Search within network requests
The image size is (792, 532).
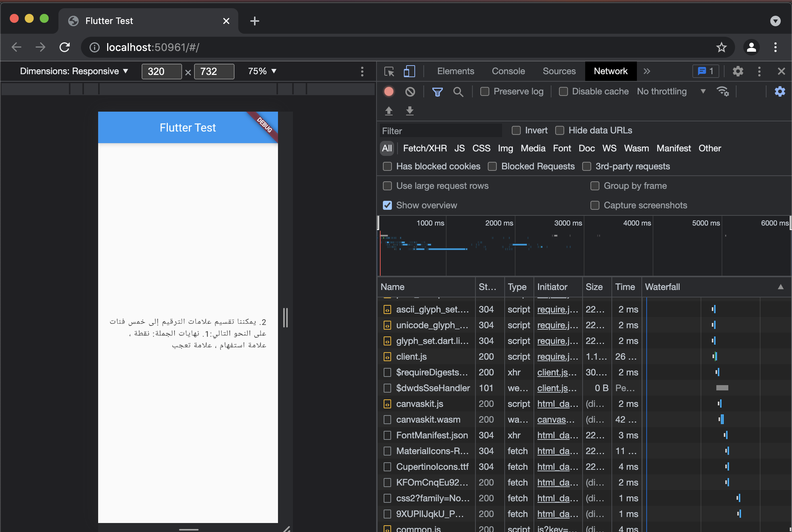[x=459, y=92]
